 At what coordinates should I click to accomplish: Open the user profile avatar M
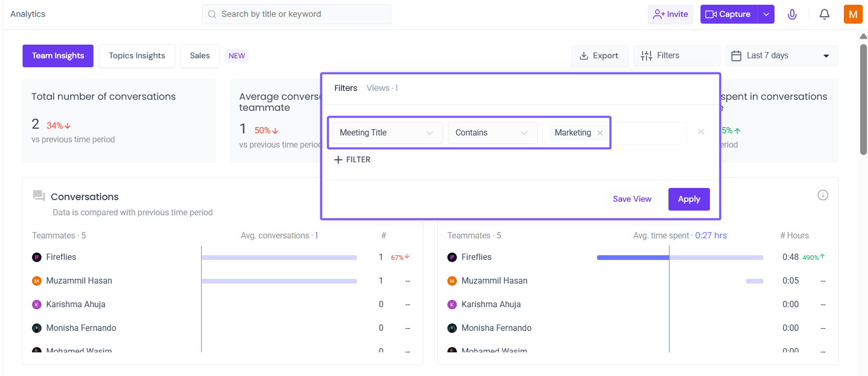click(853, 14)
